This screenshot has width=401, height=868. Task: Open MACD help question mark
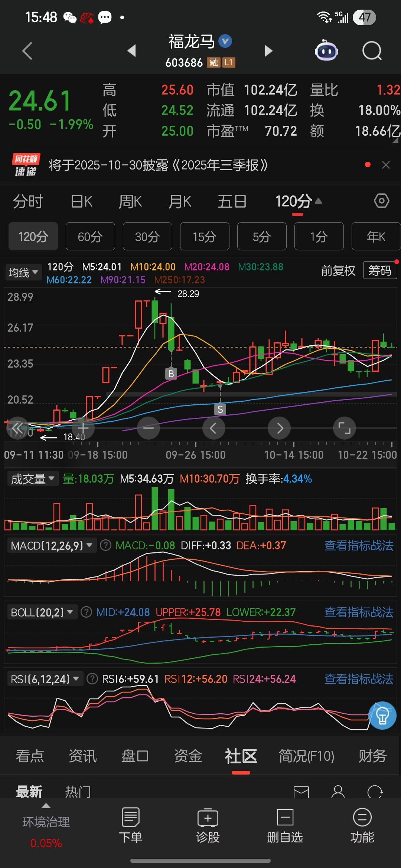tap(106, 545)
